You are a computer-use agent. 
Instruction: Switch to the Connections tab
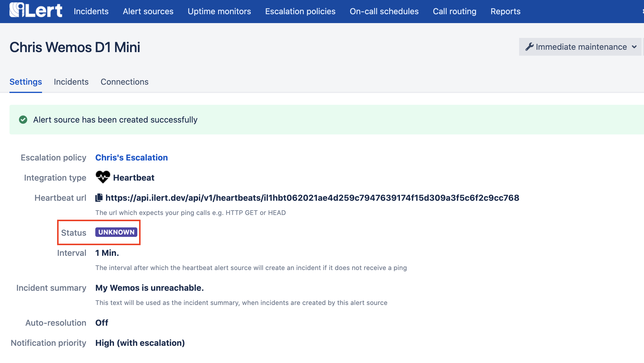point(125,82)
